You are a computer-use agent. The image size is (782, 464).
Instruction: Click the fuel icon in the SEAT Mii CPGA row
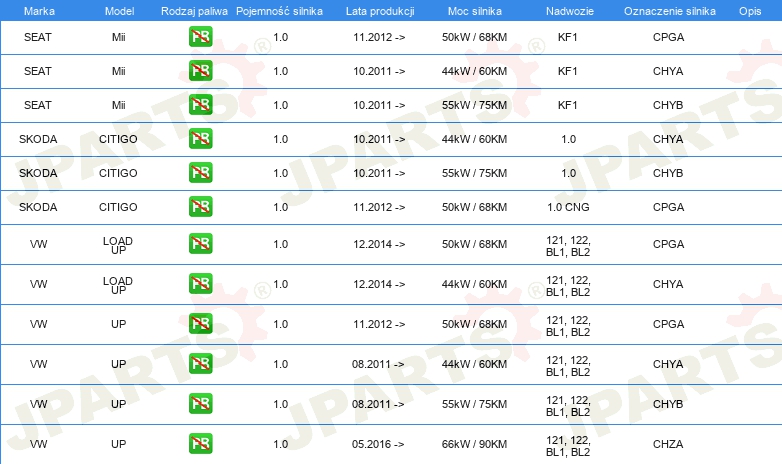click(x=200, y=37)
